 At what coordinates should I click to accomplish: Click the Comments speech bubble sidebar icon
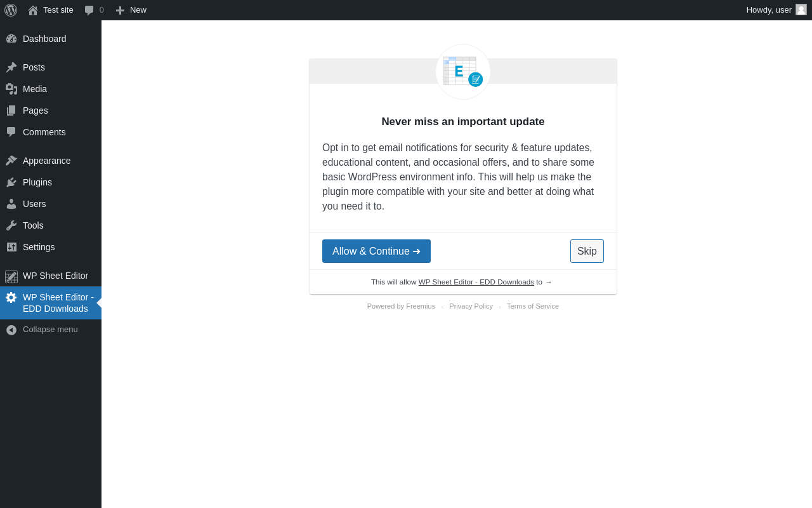(x=11, y=132)
